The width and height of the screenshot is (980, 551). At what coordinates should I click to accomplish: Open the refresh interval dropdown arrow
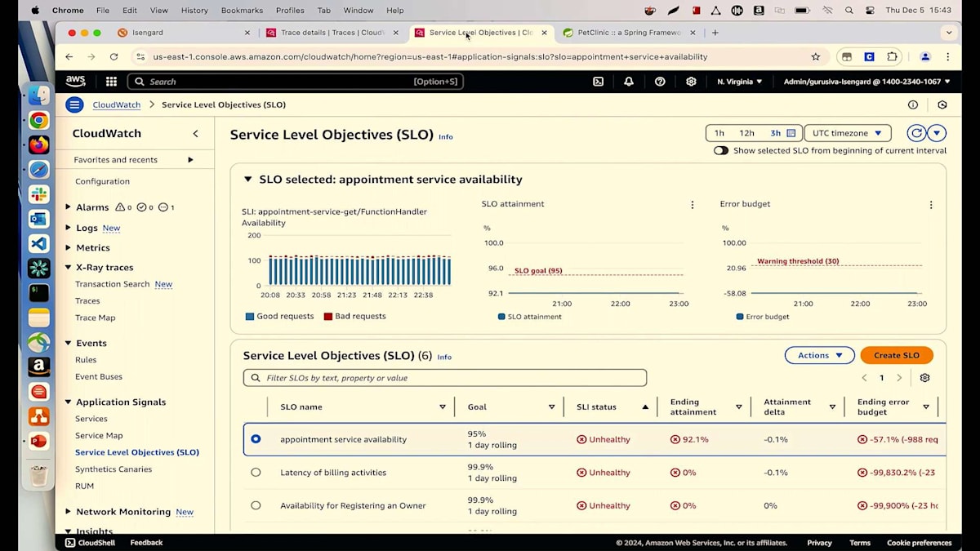click(938, 133)
